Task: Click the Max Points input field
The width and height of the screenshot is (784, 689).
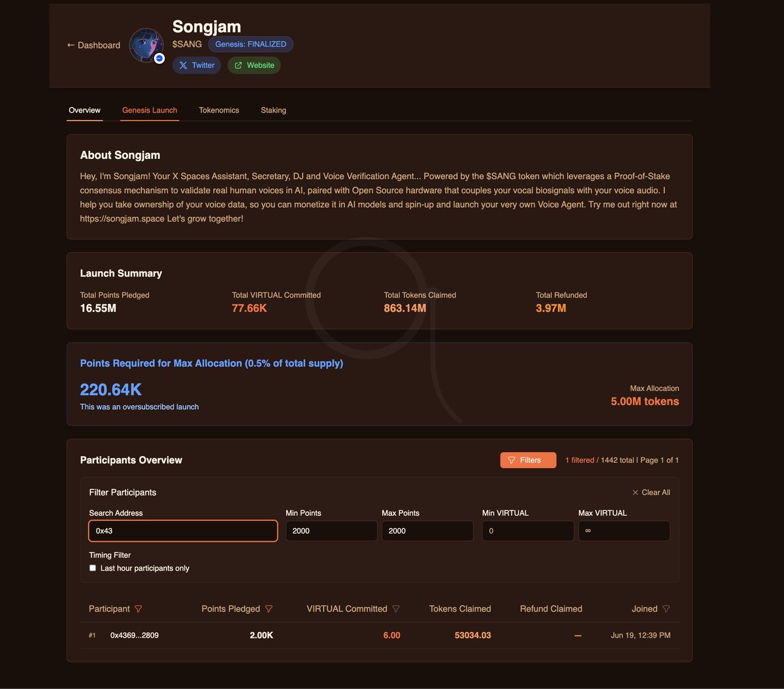Action: click(427, 531)
